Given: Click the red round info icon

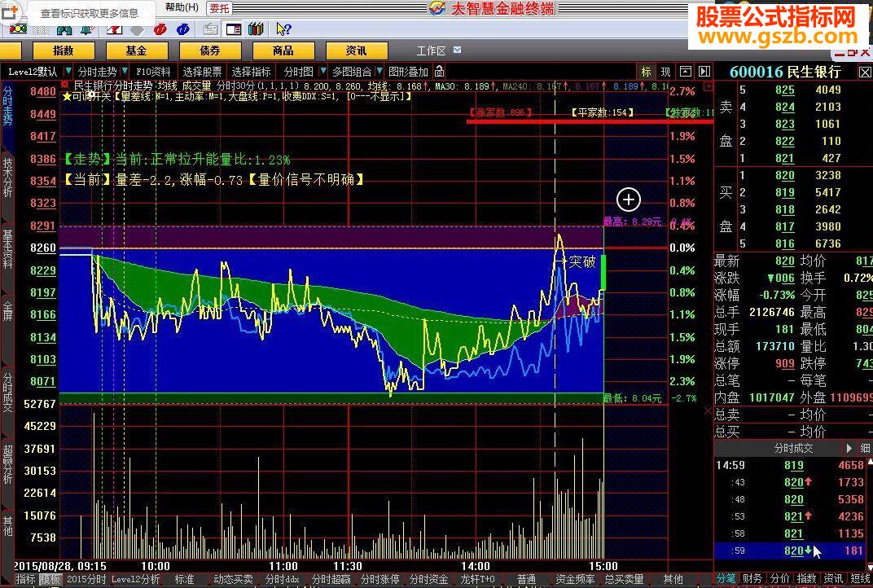Looking at the screenshot, I should pyautogui.click(x=160, y=29).
